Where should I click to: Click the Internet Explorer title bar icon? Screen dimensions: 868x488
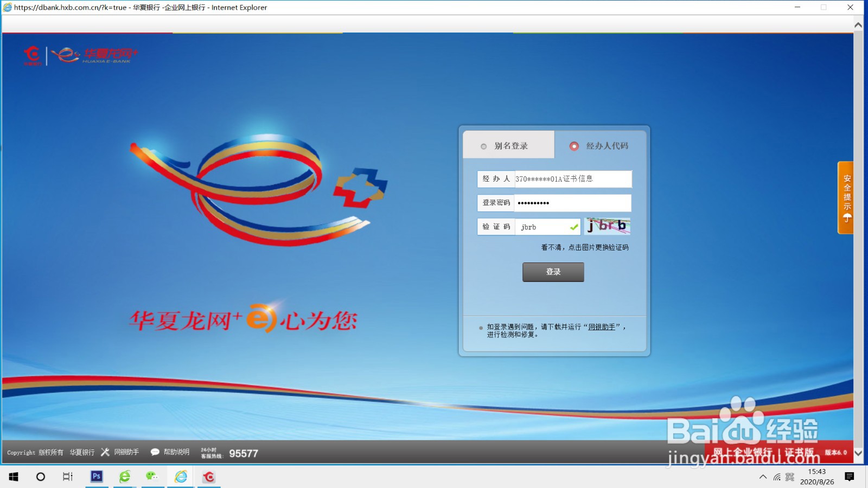pyautogui.click(x=8, y=8)
